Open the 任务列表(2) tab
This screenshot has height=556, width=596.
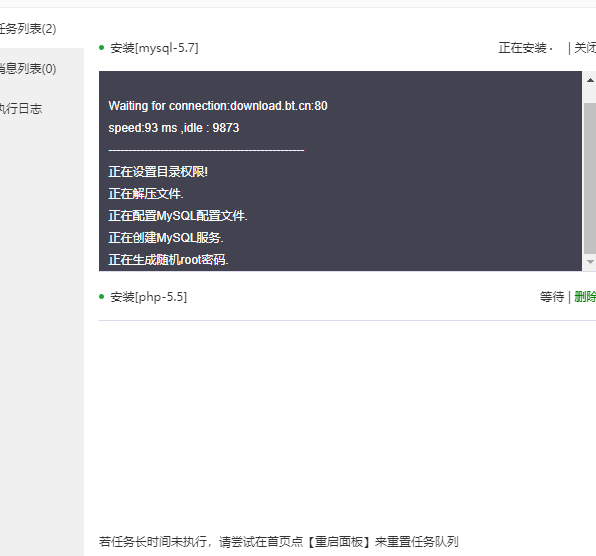pyautogui.click(x=27, y=29)
